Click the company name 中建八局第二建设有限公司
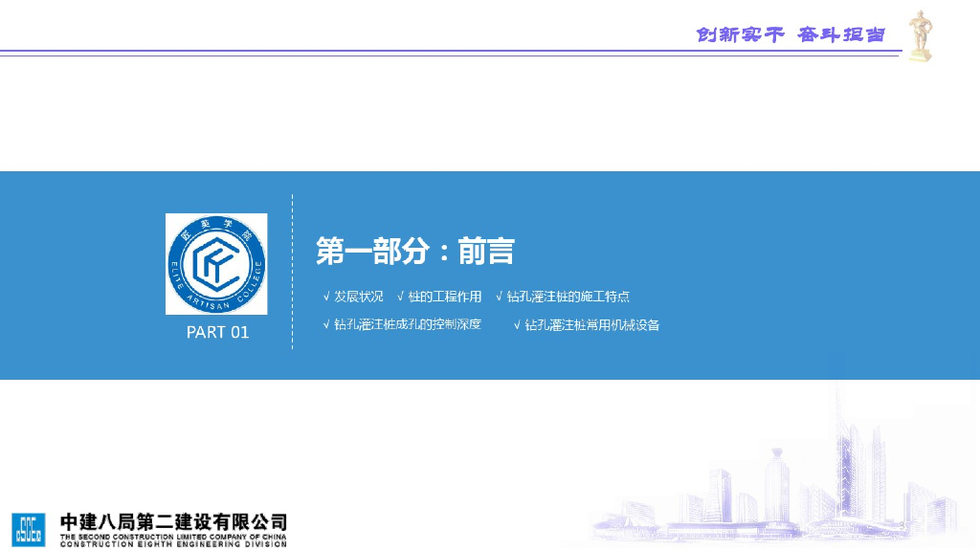The height and width of the screenshot is (551, 980). pos(173,521)
